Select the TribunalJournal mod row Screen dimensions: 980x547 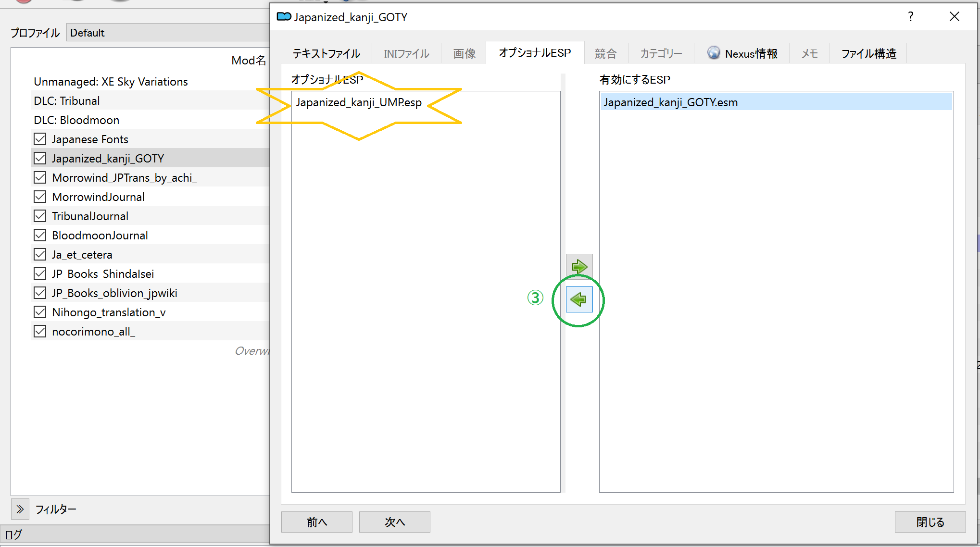tap(90, 216)
